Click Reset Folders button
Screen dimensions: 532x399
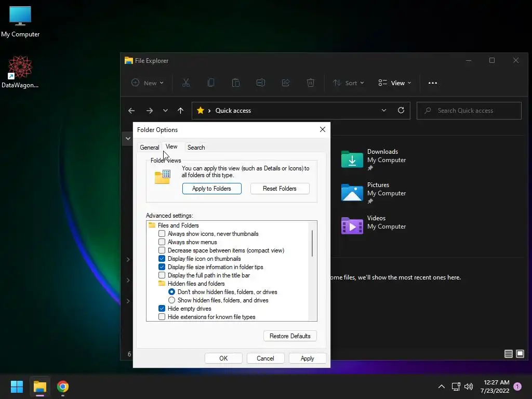tap(280, 189)
